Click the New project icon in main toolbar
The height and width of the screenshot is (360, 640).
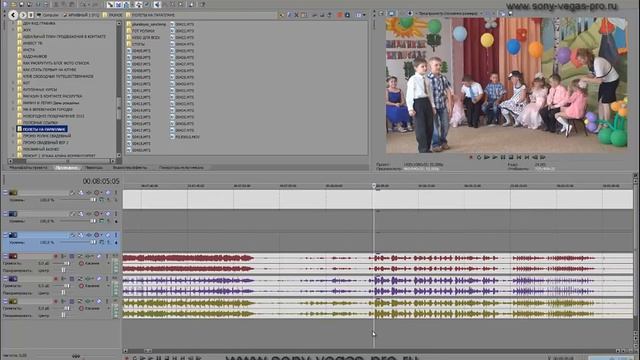point(5,4)
